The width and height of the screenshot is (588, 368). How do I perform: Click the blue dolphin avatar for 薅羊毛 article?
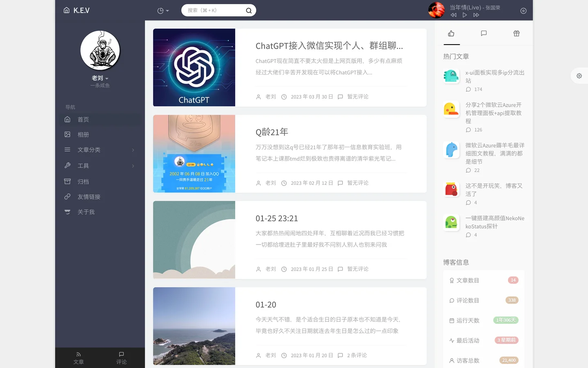click(451, 150)
